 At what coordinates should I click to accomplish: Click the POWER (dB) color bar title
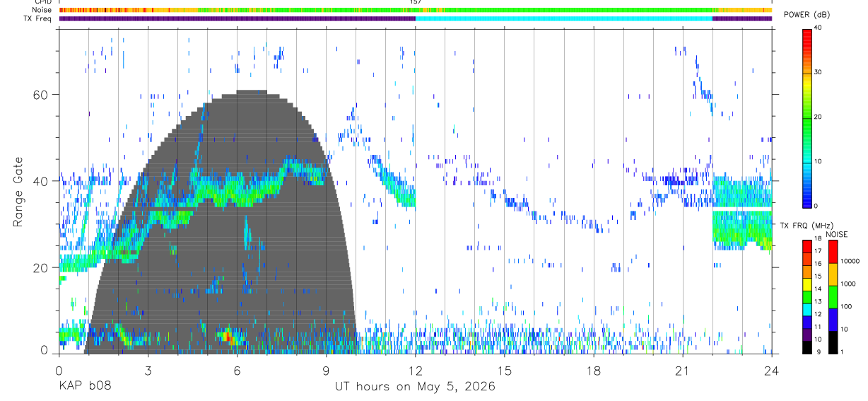click(x=807, y=15)
